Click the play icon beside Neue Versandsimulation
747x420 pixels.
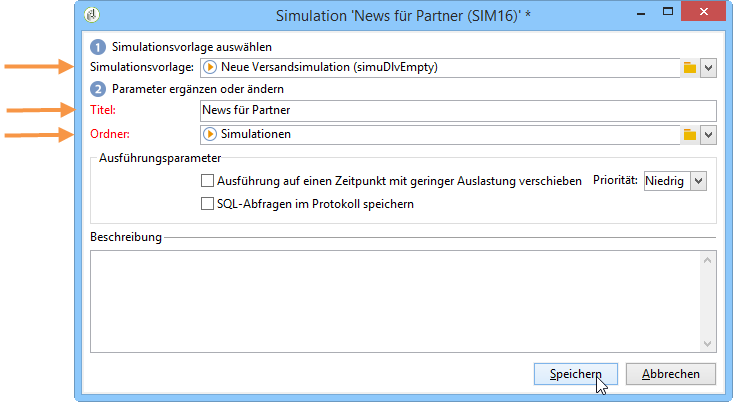210,67
